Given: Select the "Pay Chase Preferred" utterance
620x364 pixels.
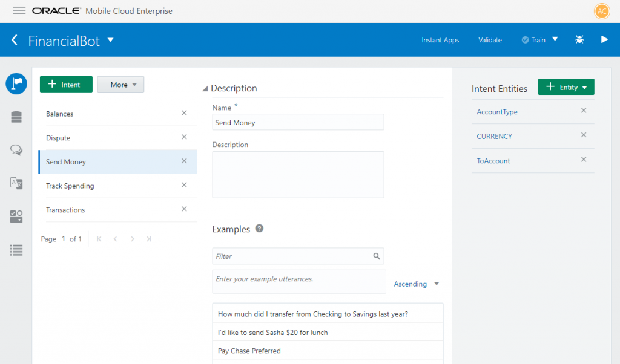Looking at the screenshot, I should 328,351.
